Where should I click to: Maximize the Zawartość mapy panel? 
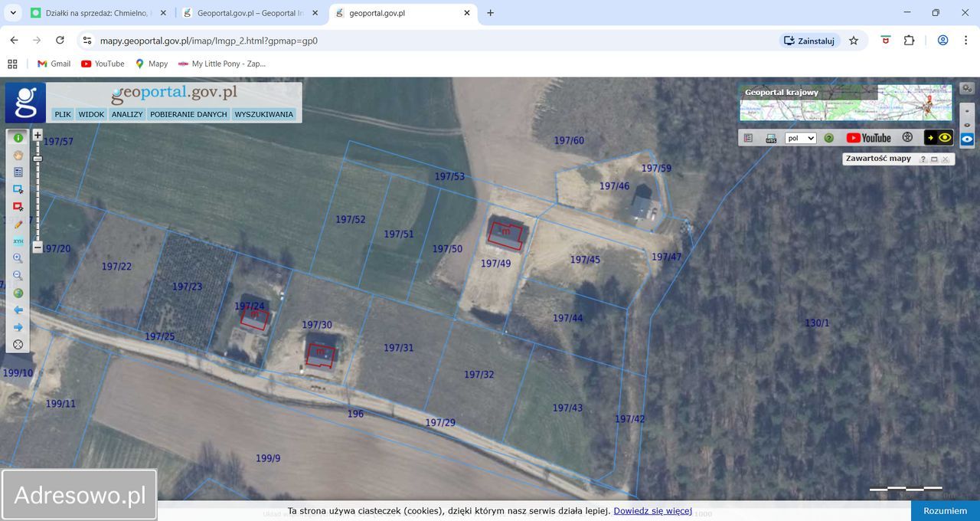(x=934, y=159)
